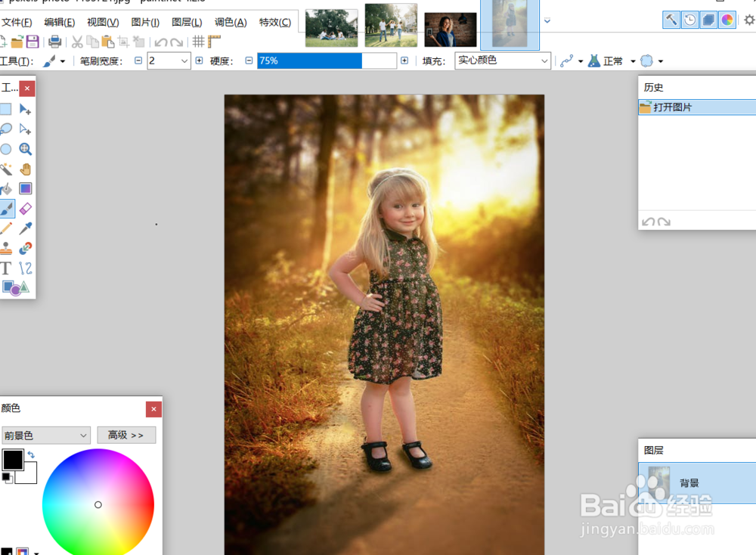Open the brush width dropdown

point(184,60)
